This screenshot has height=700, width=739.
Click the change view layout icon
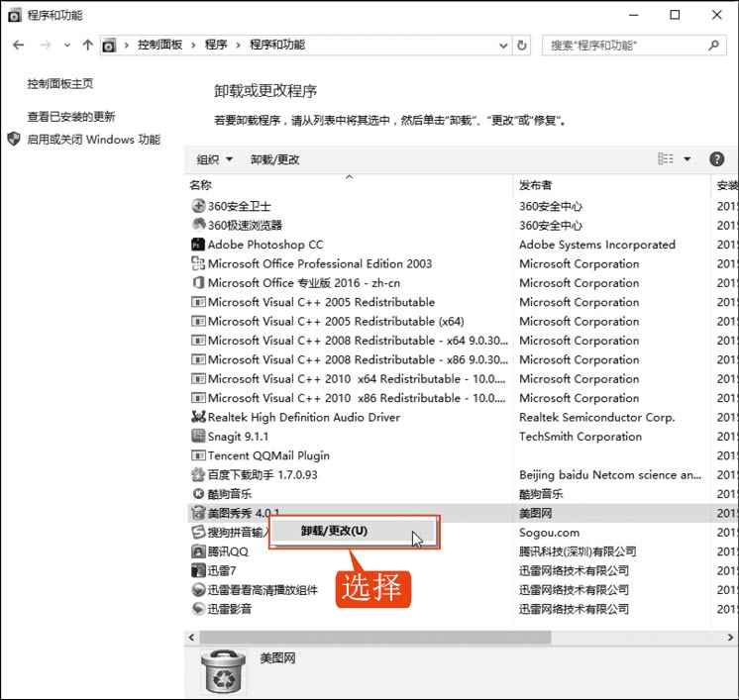point(666,158)
